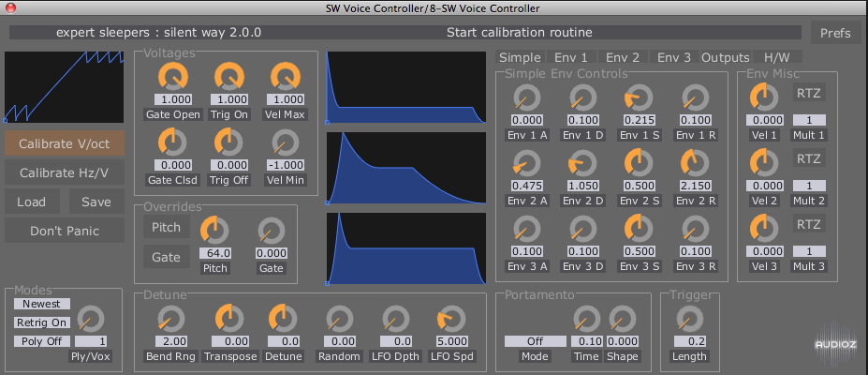This screenshot has height=375, width=868.
Task: Close the SW Voice Controller window
Action: coord(10,7)
